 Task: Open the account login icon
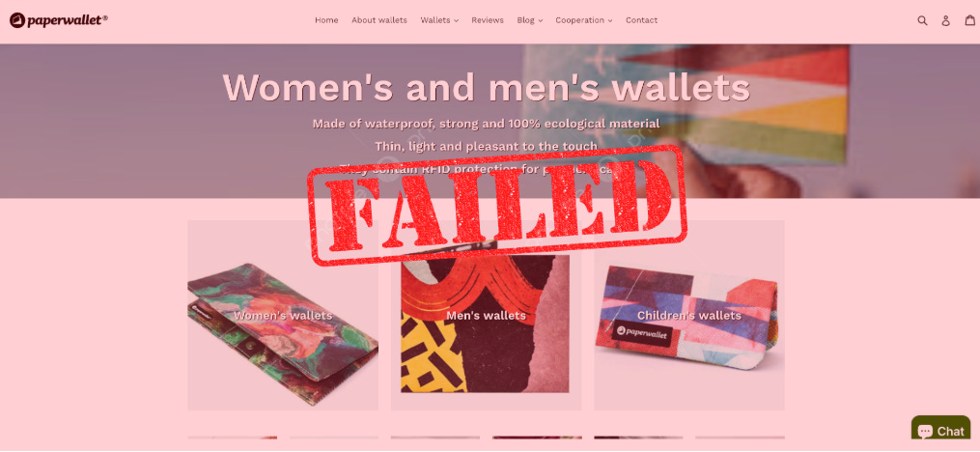[945, 20]
